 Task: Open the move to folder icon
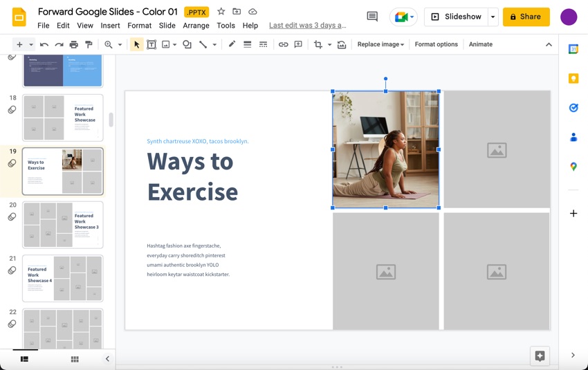[237, 12]
